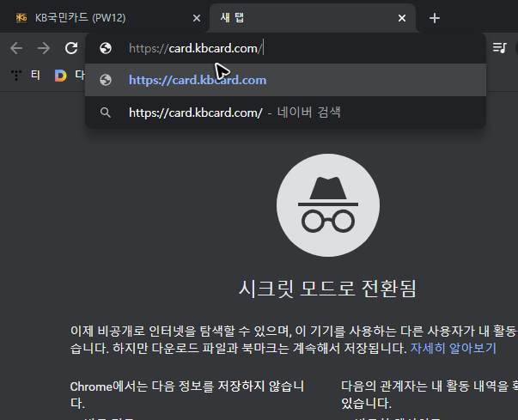Close the KB국민카드 (PW12) tab
The width and height of the screenshot is (518, 420).
pyautogui.click(x=197, y=18)
